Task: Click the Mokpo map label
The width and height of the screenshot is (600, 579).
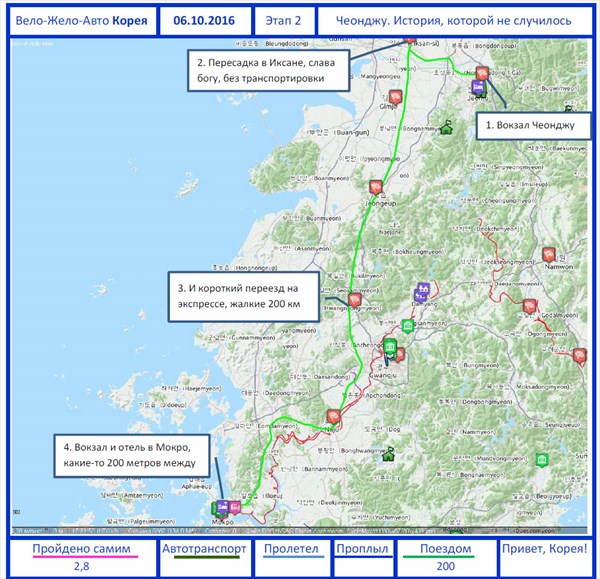Action: click(223, 522)
